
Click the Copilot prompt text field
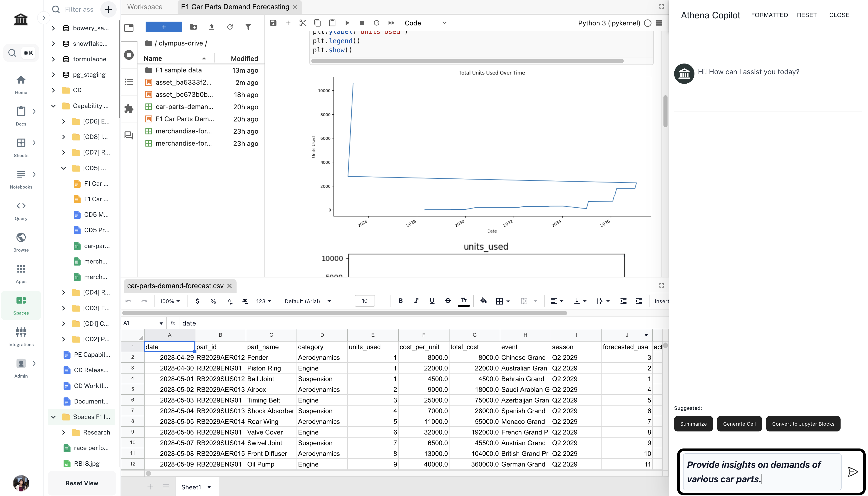click(x=762, y=472)
